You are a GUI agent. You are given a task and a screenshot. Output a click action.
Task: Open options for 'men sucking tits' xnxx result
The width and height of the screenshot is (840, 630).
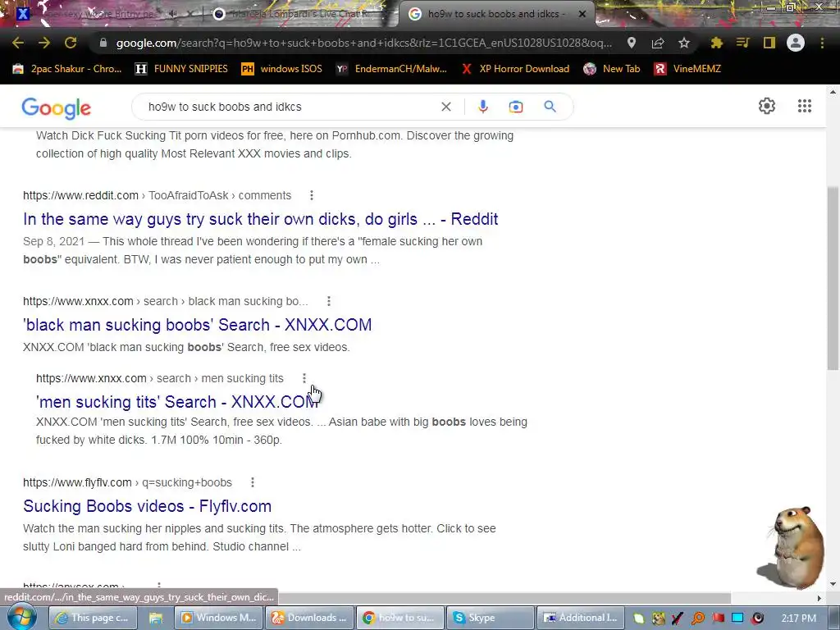point(304,379)
